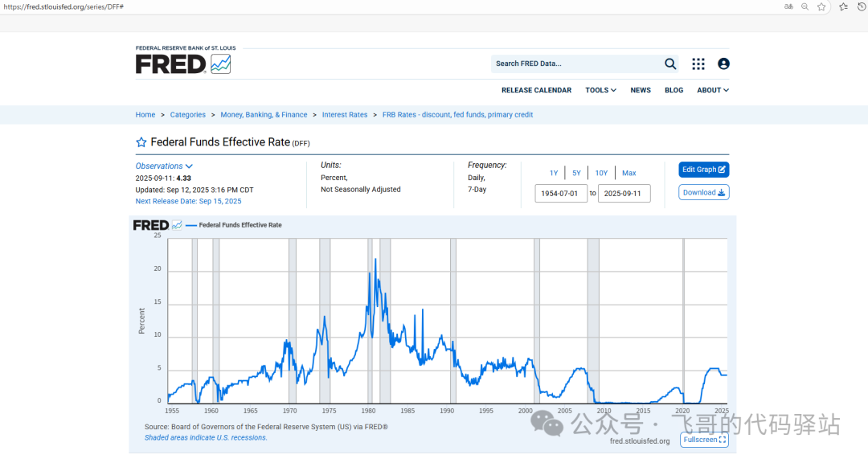Viewport: 868px width, 459px height.
Task: Click the start date field 1954-07-01
Action: [561, 193]
